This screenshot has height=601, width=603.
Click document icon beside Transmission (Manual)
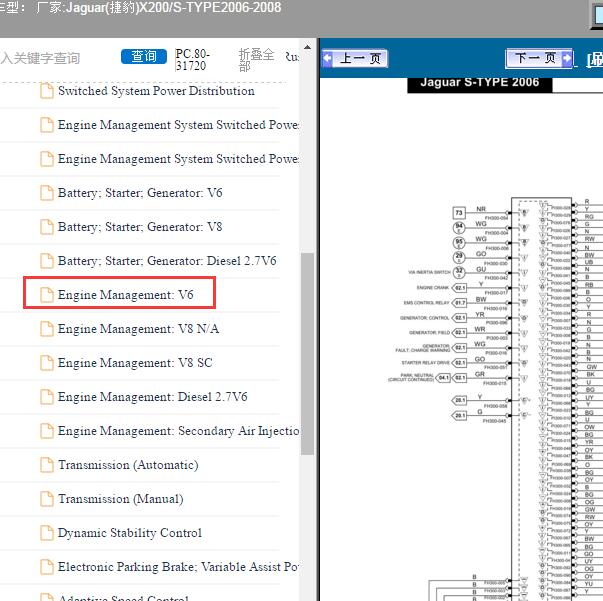pos(47,499)
